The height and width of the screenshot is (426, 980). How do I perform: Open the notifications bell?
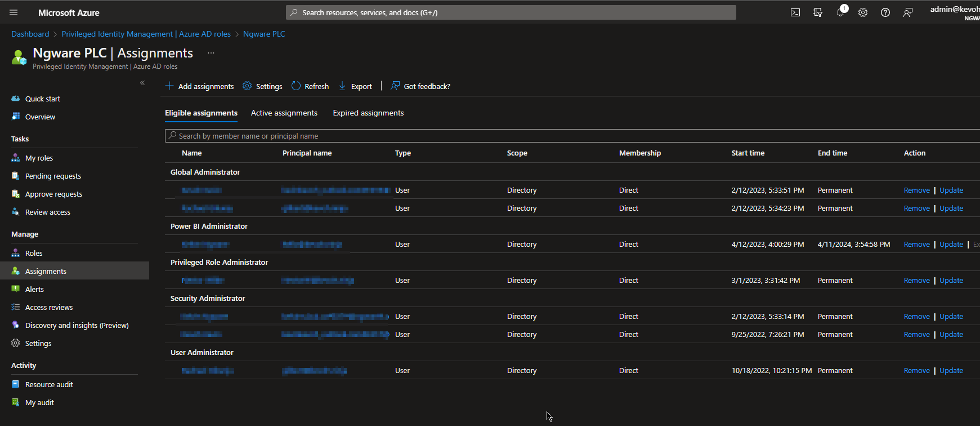(840, 12)
